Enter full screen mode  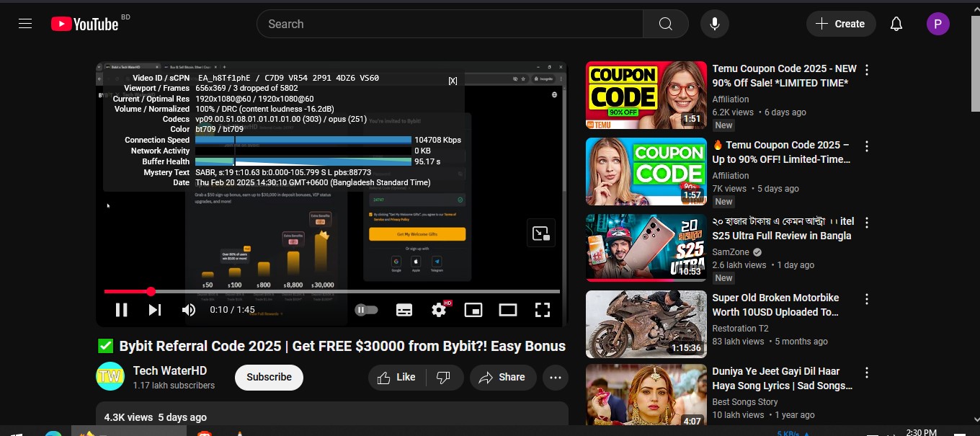[x=543, y=310]
